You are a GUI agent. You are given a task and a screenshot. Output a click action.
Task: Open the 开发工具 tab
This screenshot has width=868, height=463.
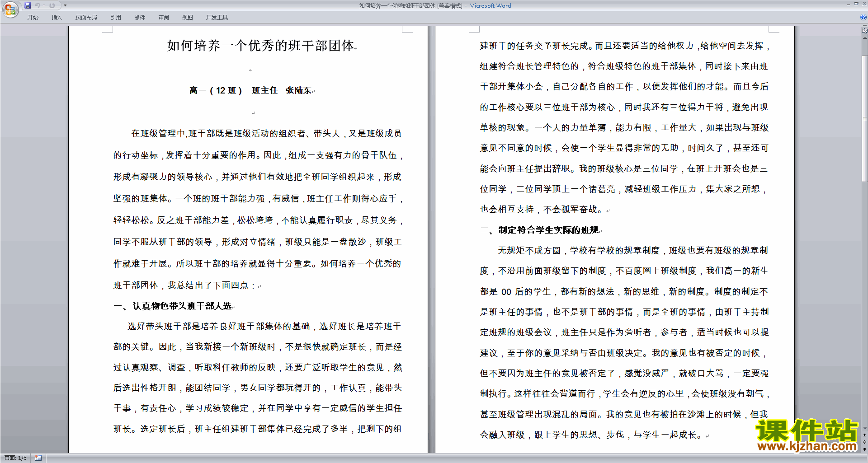coord(217,17)
